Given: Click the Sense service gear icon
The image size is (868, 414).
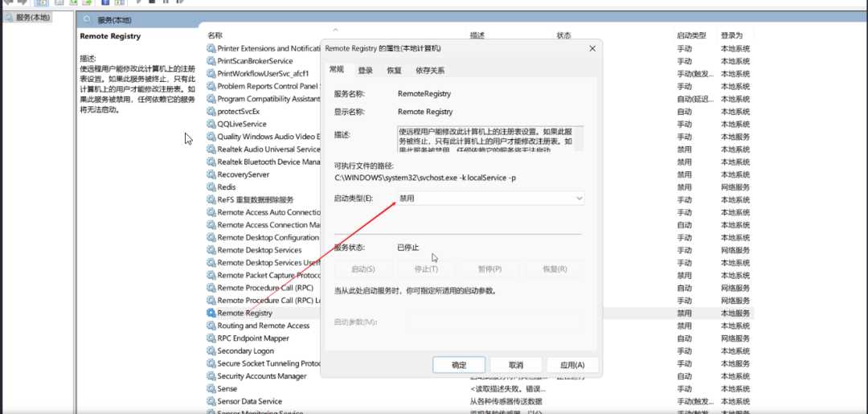Looking at the screenshot, I should pos(211,388).
